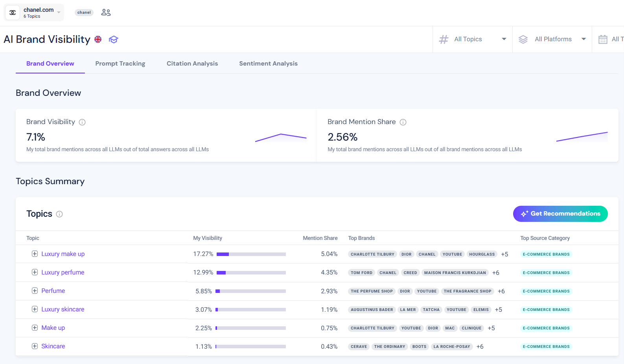This screenshot has height=364, width=624.
Task: Open the chanel.com project dropdown
Action: [x=34, y=13]
